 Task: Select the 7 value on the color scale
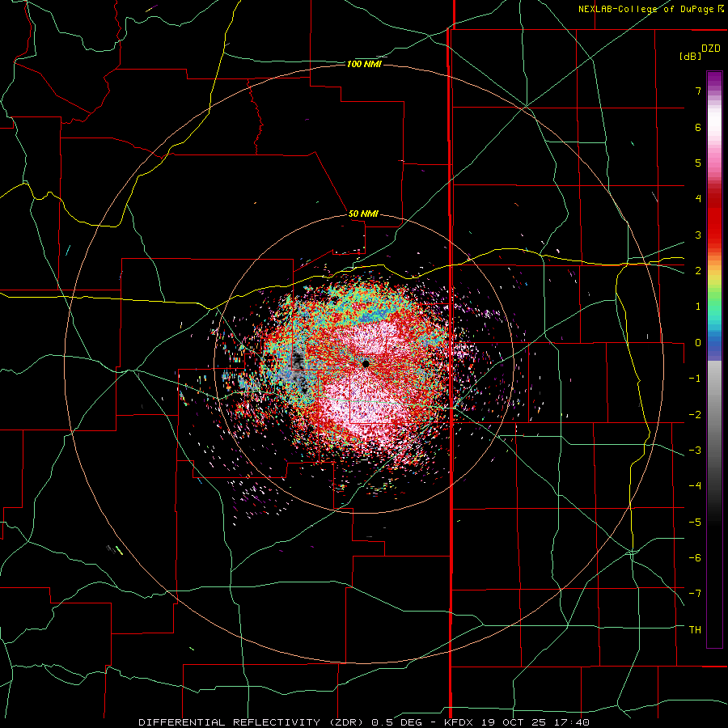pyautogui.click(x=698, y=91)
